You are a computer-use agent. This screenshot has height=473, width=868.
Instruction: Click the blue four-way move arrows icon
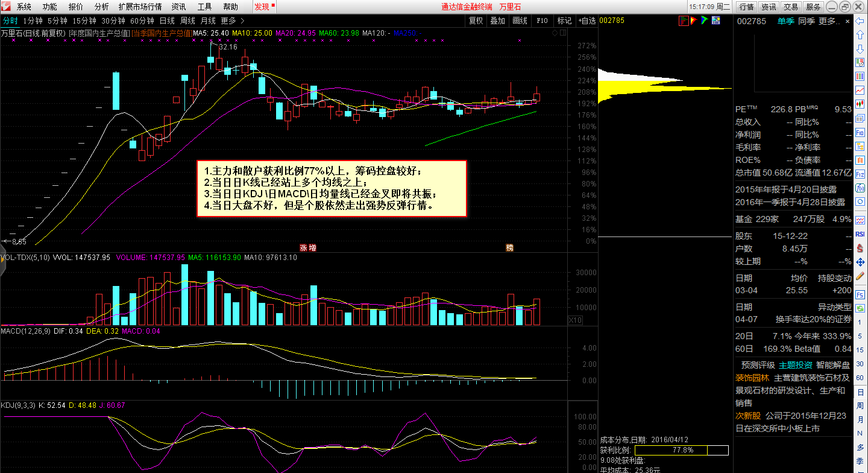tap(860, 262)
